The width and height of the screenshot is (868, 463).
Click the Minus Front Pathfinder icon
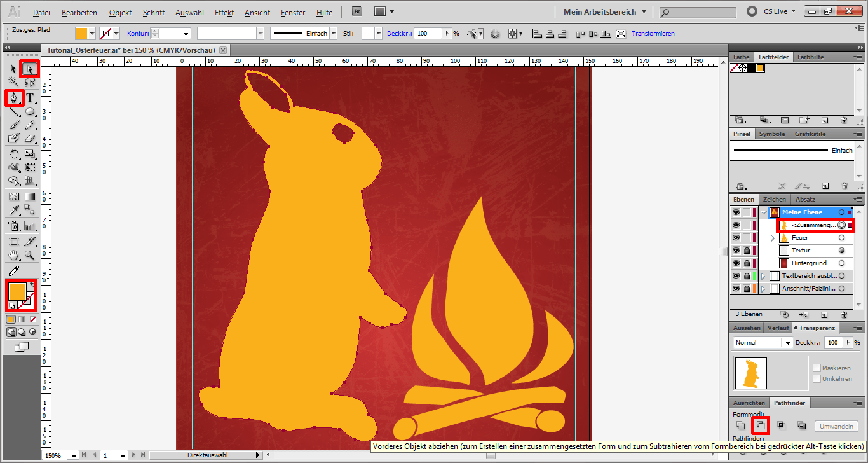click(761, 425)
